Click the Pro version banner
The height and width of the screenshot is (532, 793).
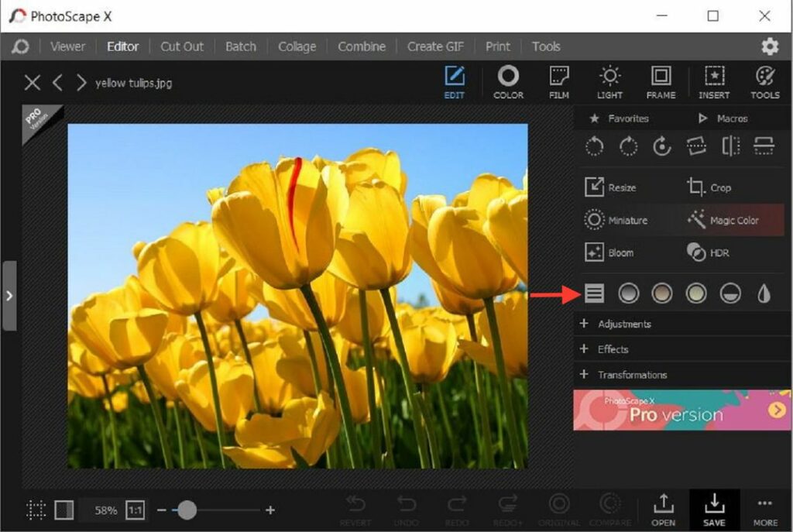click(680, 410)
